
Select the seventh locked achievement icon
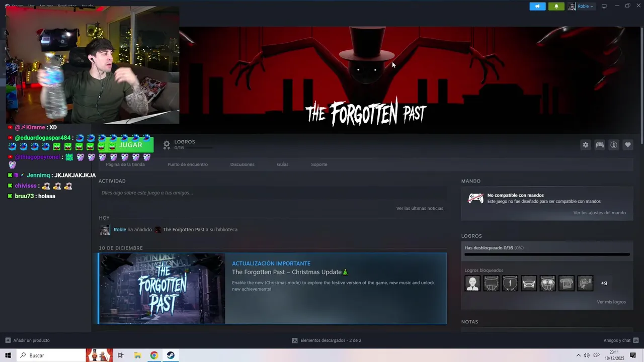point(585,283)
